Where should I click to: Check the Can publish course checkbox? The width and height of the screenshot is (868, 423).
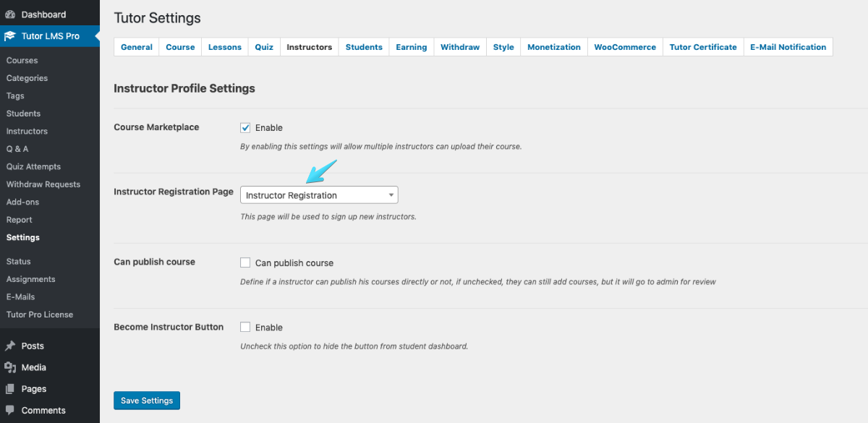[245, 262]
